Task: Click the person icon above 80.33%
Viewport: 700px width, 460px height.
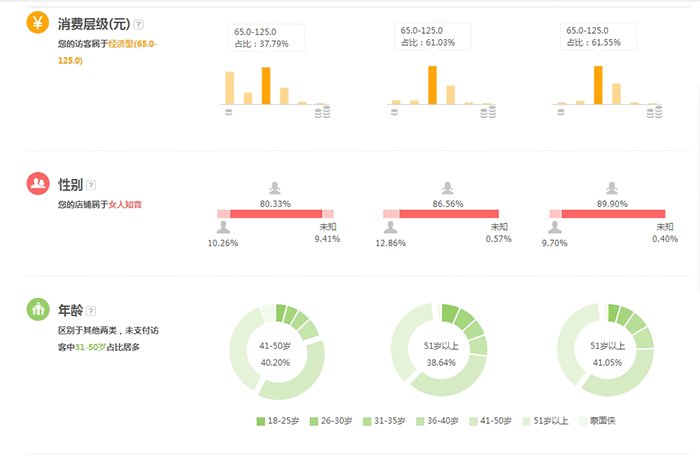Action: 275,188
